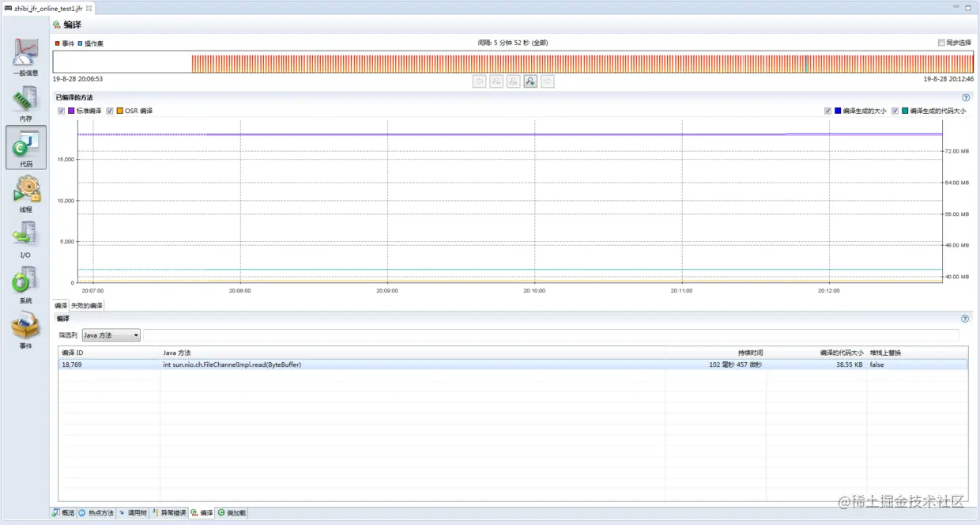Click the 操作集 legend label above timeline
The image size is (980, 525).
click(x=94, y=43)
